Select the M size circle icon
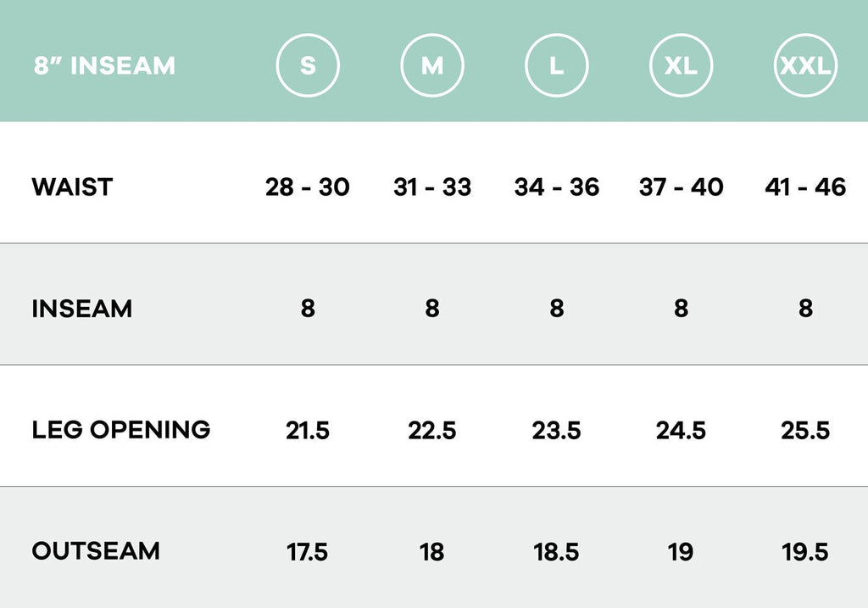This screenshot has width=868, height=608. pos(432,65)
